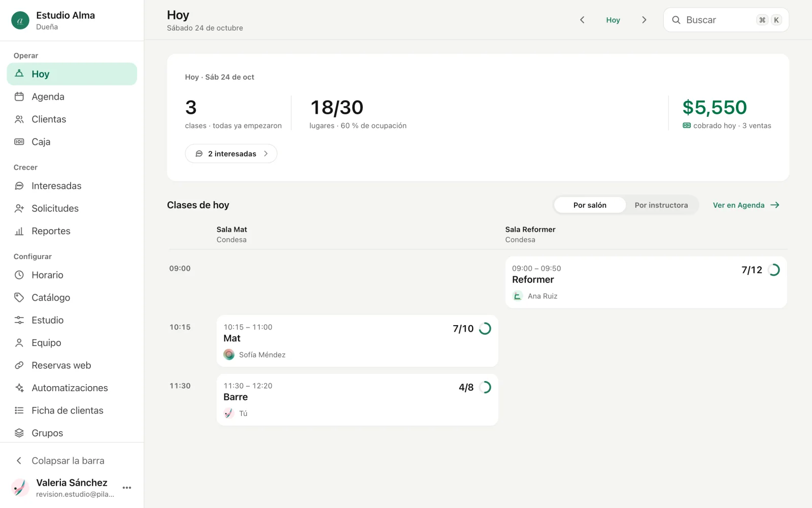This screenshot has height=508, width=812.
Task: Open the 2 interesadas chip
Action: [231, 153]
